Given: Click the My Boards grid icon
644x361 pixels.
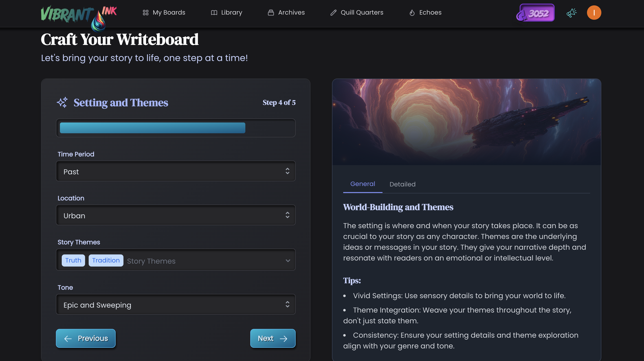Looking at the screenshot, I should click(145, 13).
